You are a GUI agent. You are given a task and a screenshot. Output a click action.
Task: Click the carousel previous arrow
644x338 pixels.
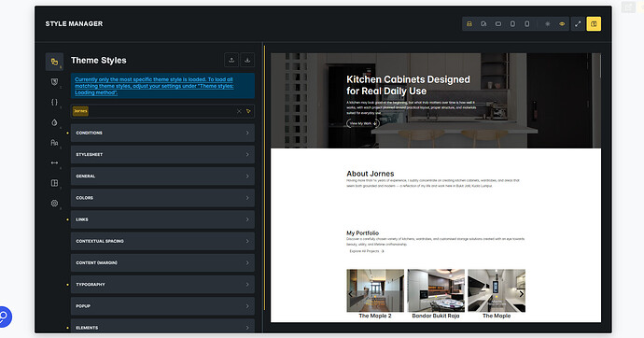click(350, 294)
